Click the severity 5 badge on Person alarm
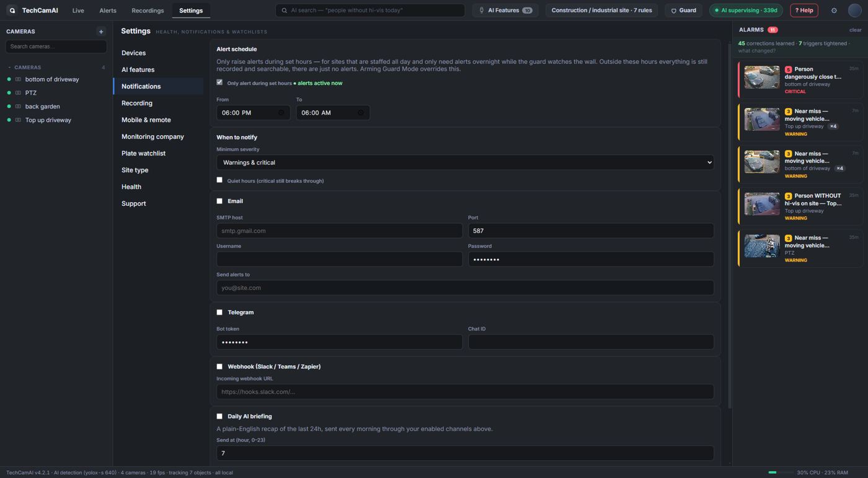868x478 pixels. click(x=788, y=70)
